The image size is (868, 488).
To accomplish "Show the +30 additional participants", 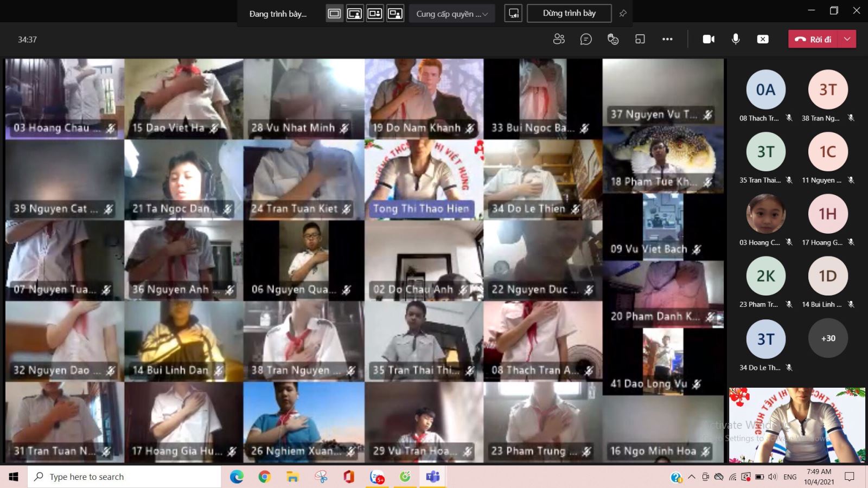I will coord(828,338).
